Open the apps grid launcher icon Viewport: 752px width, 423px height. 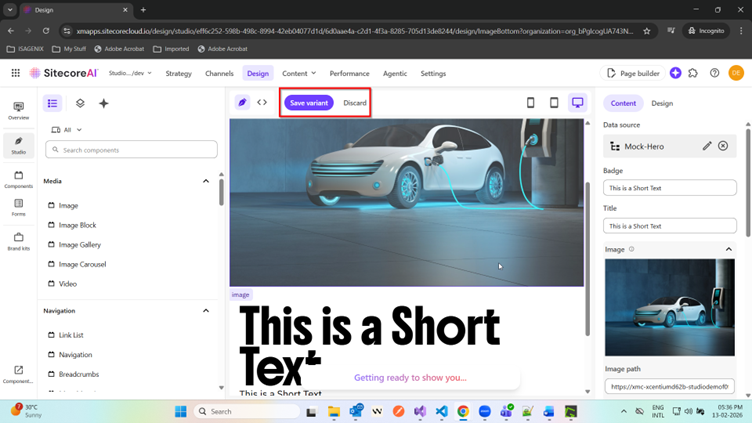(x=15, y=73)
